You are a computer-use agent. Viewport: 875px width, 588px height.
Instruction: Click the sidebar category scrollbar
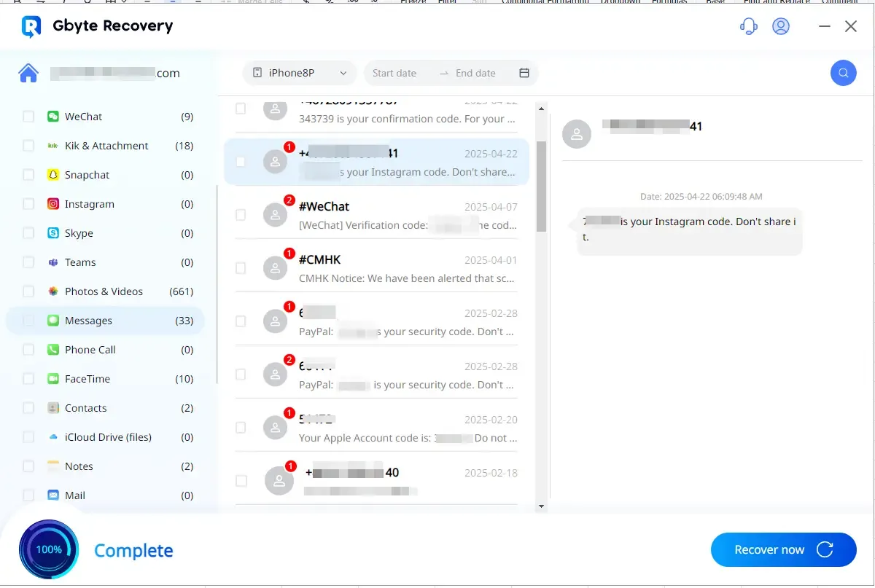(x=216, y=284)
